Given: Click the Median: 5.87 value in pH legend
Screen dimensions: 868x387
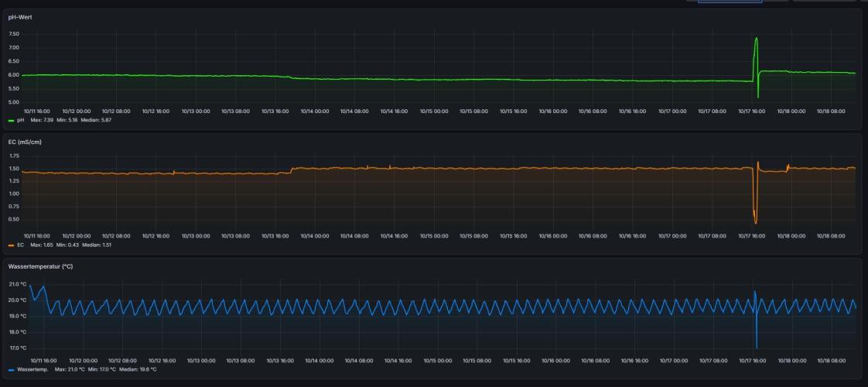Looking at the screenshot, I should pyautogui.click(x=97, y=120).
